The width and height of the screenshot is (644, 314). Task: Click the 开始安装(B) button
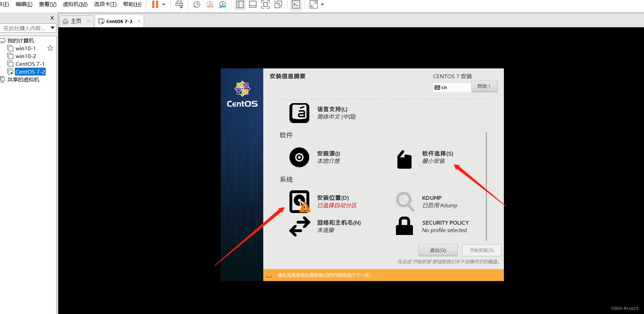point(482,250)
